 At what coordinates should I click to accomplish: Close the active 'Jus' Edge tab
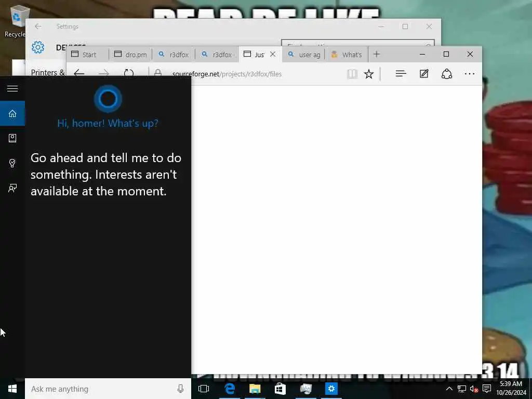(x=273, y=54)
